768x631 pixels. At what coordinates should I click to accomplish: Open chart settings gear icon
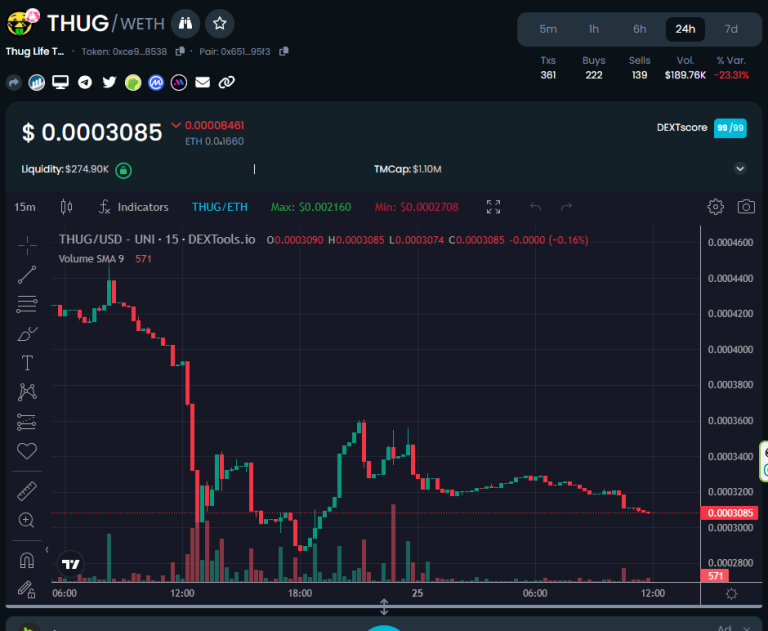(715, 207)
